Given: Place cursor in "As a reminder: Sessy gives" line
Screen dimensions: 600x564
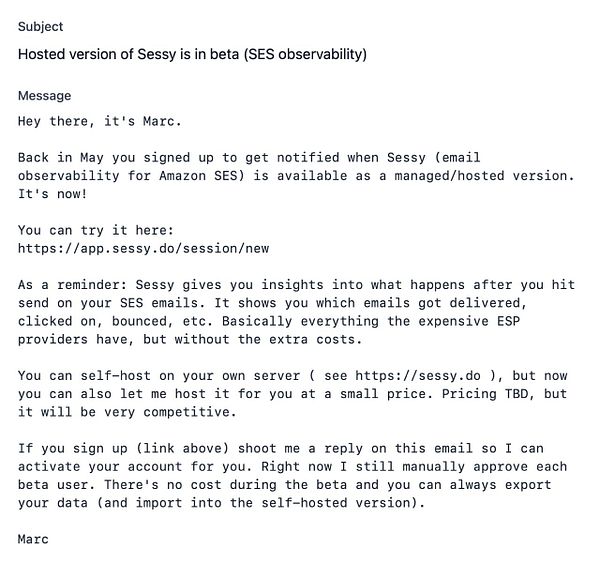Looking at the screenshot, I should coord(296,285).
